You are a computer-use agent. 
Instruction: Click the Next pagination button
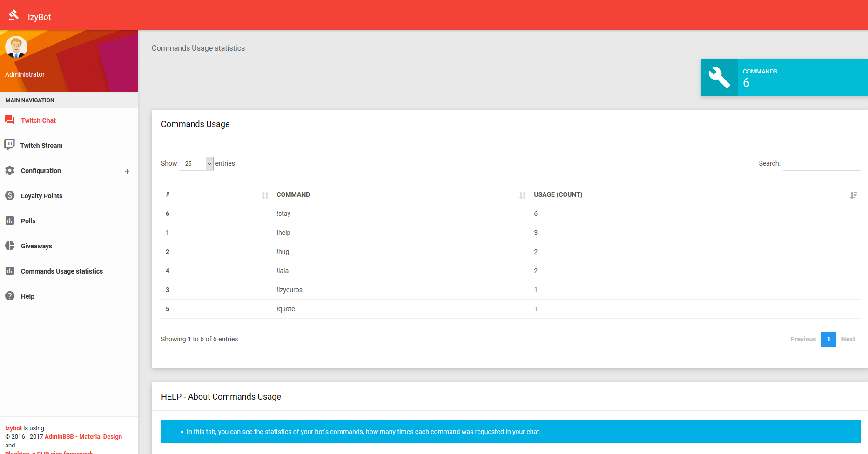click(848, 339)
